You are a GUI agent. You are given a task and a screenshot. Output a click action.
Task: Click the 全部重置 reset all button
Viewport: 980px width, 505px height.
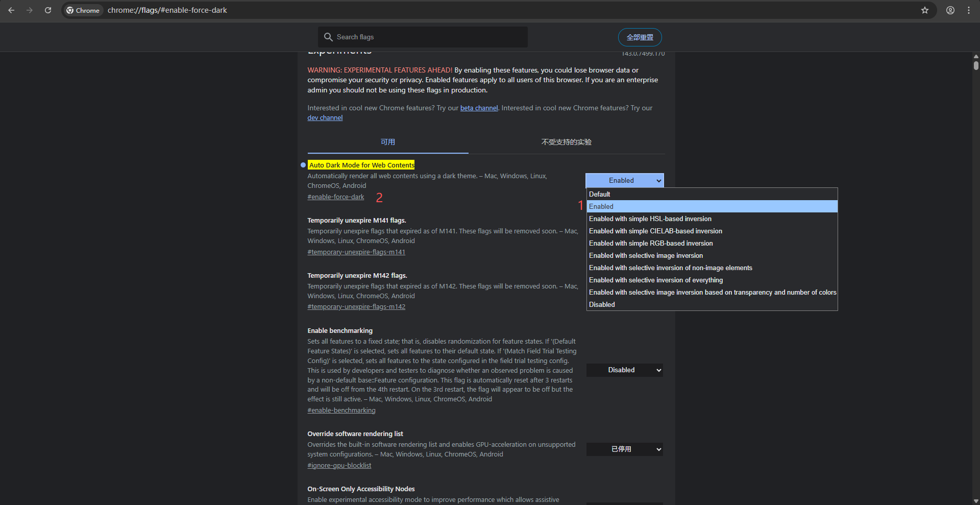[x=640, y=37]
